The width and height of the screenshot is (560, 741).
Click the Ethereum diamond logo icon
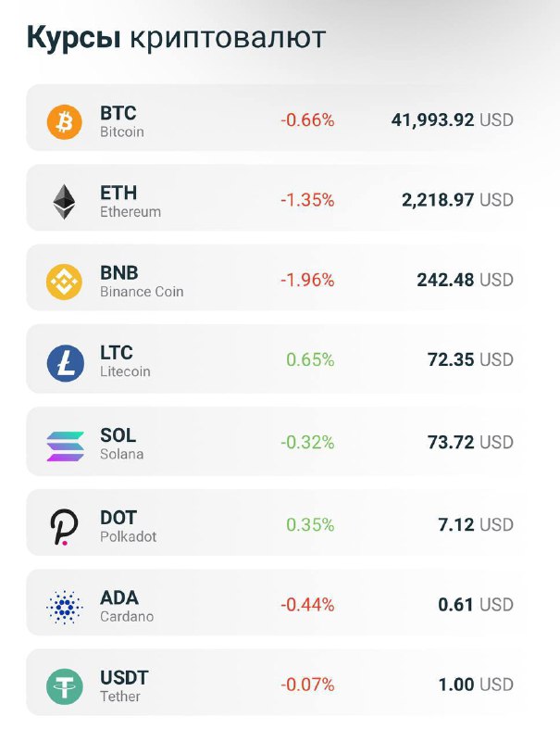click(64, 202)
